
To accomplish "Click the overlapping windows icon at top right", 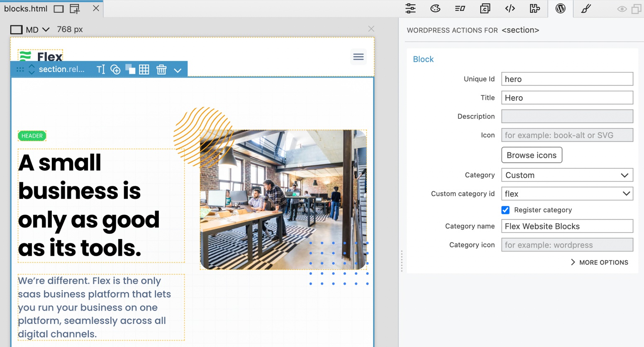I will pos(636,9).
